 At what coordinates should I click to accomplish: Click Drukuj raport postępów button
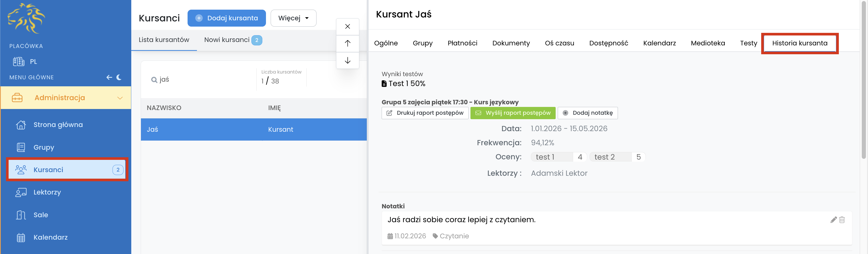(x=425, y=113)
